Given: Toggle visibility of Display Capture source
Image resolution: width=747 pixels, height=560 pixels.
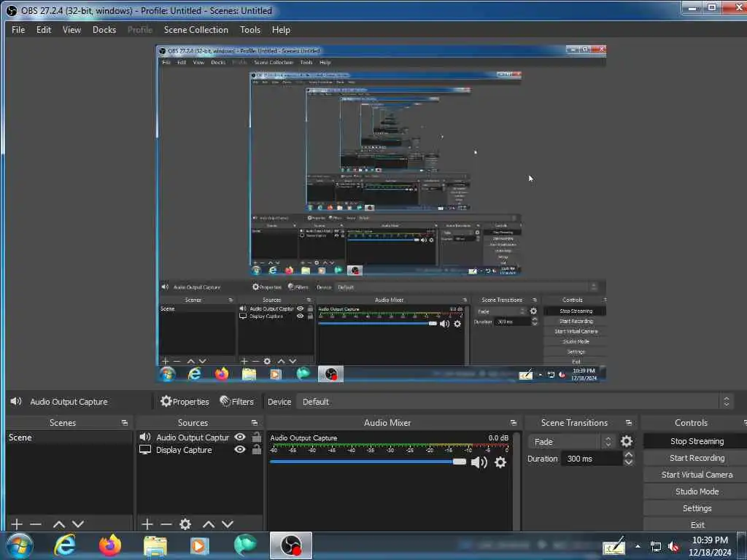Looking at the screenshot, I should (240, 449).
